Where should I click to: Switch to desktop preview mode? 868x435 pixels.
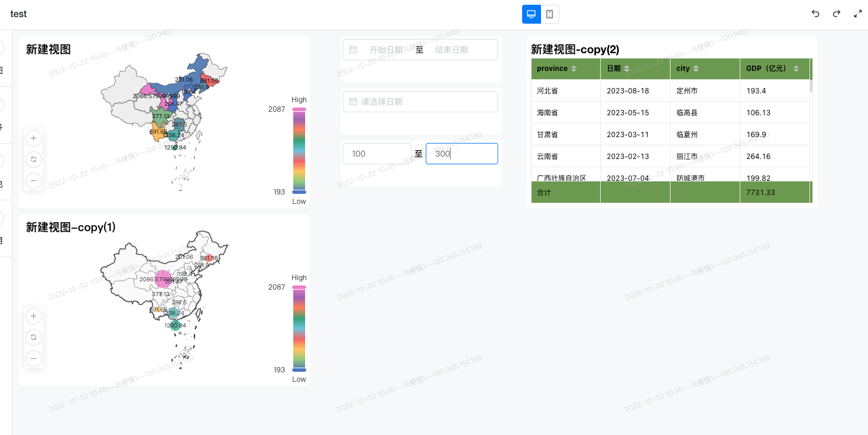tap(530, 14)
